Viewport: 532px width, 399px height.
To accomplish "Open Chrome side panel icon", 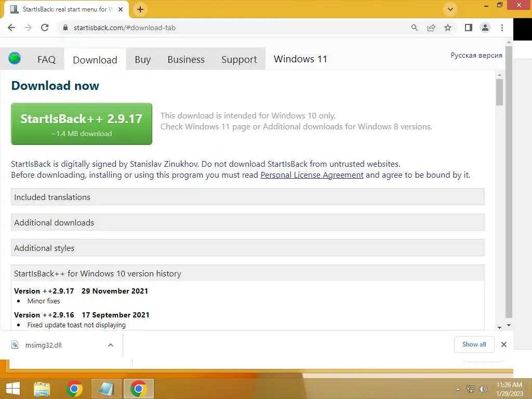I will click(x=469, y=28).
